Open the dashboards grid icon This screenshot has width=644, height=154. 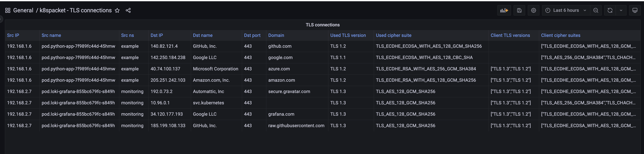[x=8, y=10]
